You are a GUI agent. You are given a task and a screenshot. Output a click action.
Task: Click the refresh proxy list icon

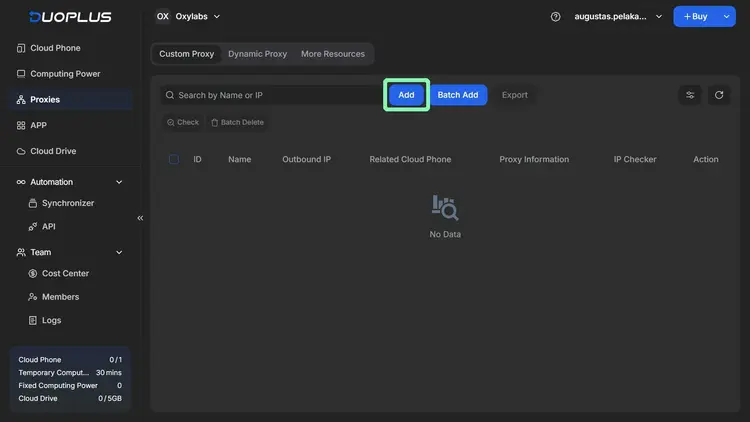coord(718,95)
